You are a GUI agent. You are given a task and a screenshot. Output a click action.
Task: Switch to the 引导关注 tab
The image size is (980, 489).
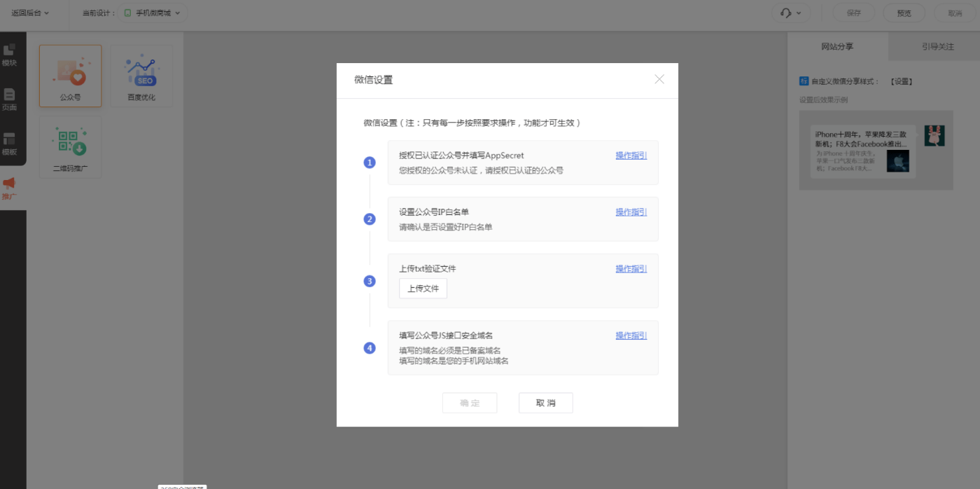tap(937, 46)
